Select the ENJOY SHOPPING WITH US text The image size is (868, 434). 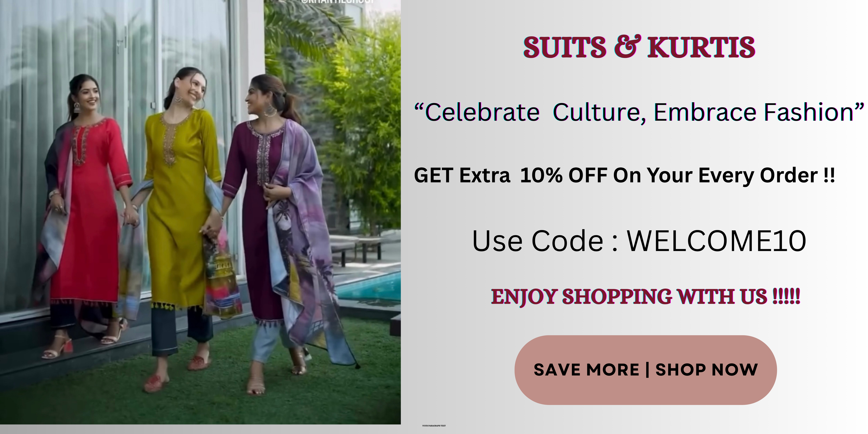pyautogui.click(x=646, y=297)
